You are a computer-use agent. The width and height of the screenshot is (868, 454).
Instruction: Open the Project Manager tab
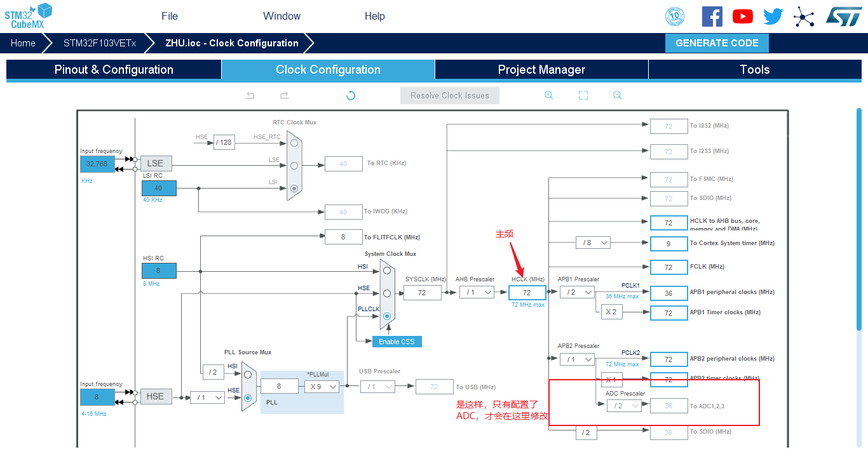tap(541, 70)
